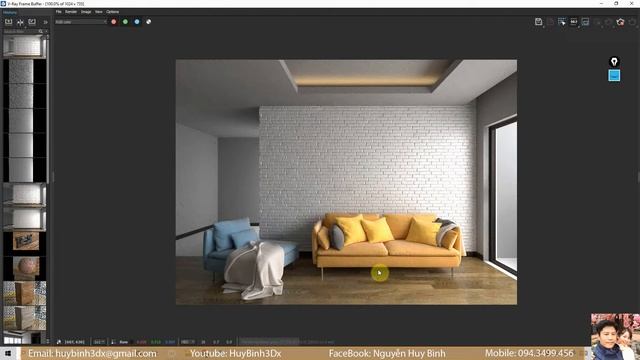Click the load to VFB history icon

pyautogui.click(x=32, y=22)
